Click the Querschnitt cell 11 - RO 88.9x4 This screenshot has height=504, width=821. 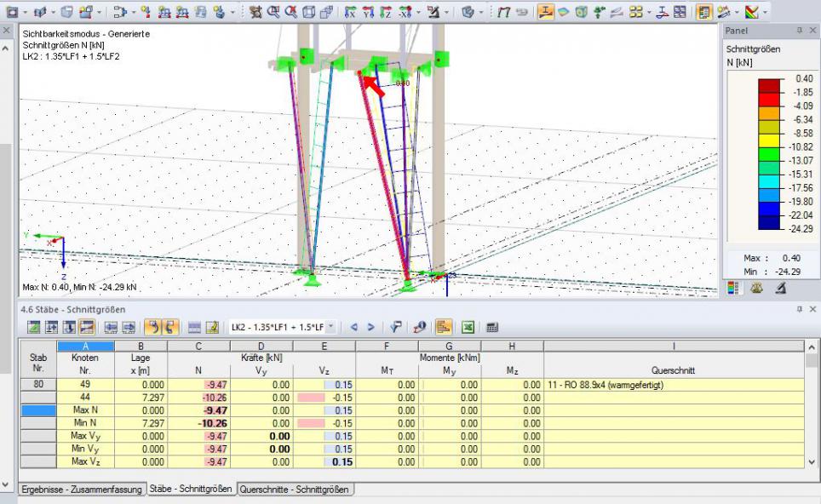[674, 385]
